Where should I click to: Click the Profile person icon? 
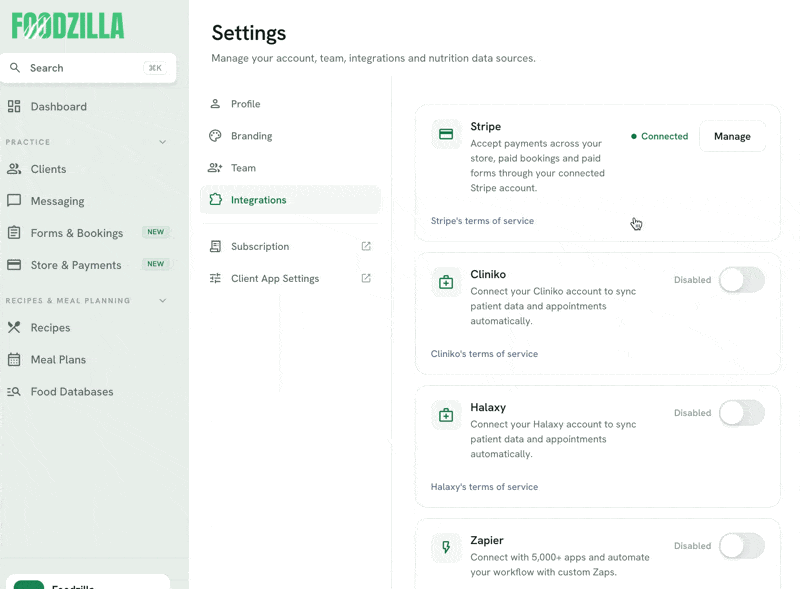(215, 104)
